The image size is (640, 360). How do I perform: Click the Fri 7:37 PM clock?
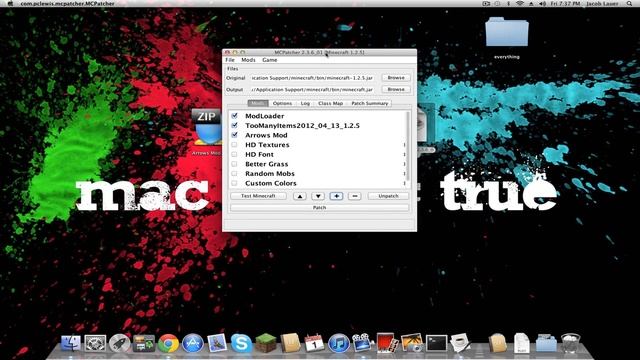pos(565,3)
